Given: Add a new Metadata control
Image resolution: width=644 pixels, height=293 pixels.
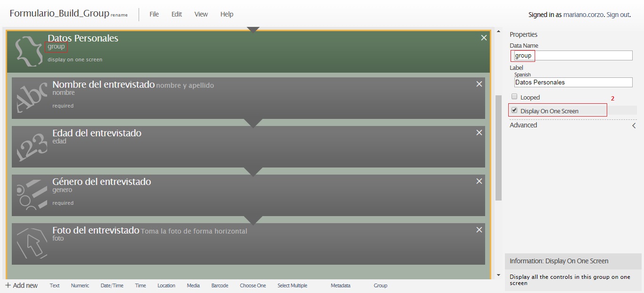Looking at the screenshot, I should coord(340,285).
